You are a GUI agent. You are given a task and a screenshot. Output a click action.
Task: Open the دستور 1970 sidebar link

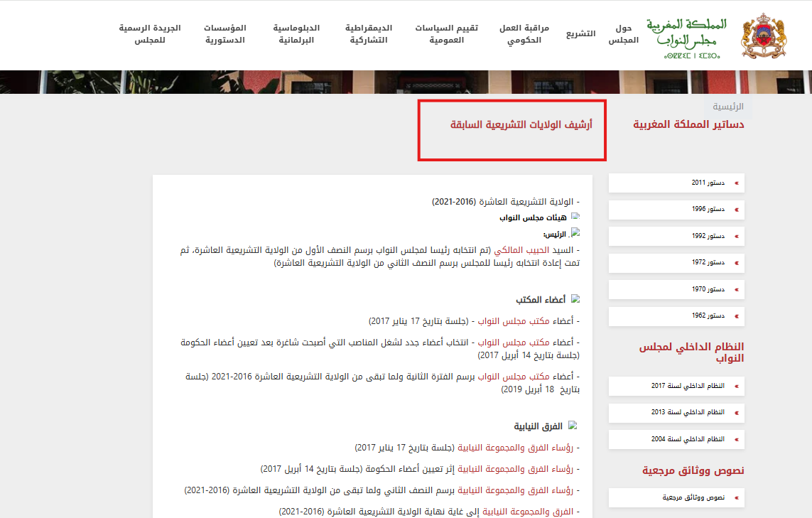676,290
